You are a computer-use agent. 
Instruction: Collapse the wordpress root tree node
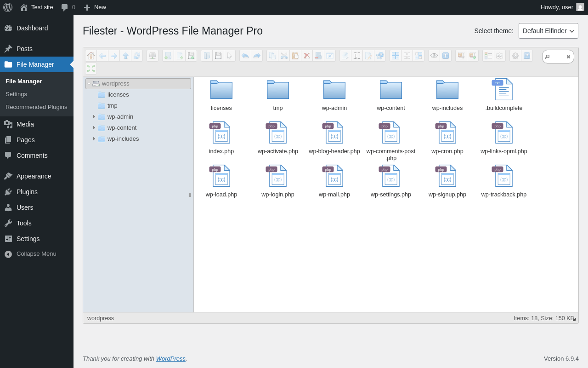coord(89,84)
